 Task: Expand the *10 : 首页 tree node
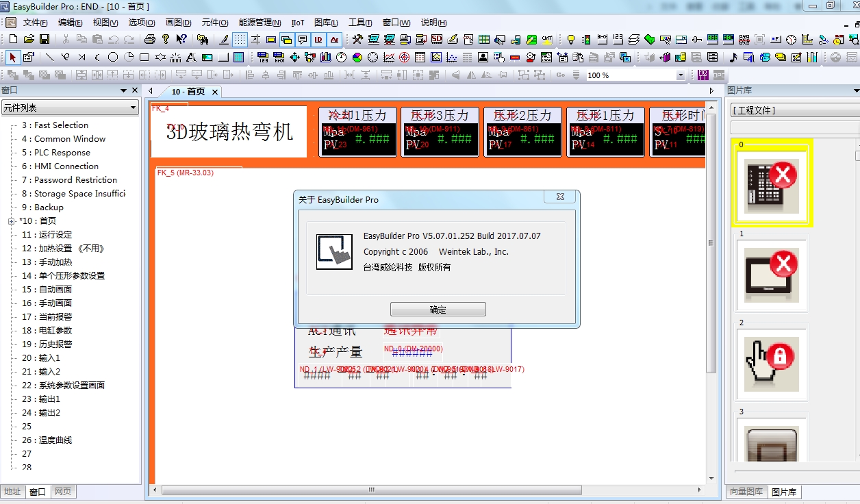click(12, 221)
